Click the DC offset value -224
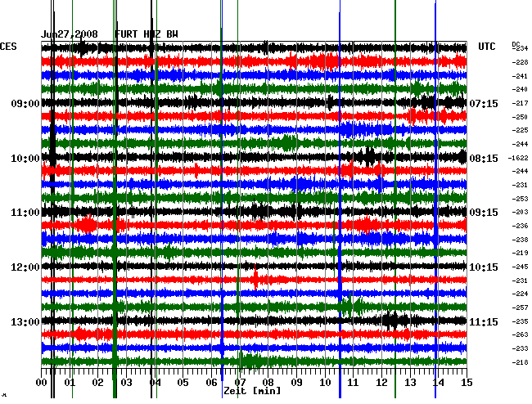The width and height of the screenshot is (532, 404). tap(520, 294)
